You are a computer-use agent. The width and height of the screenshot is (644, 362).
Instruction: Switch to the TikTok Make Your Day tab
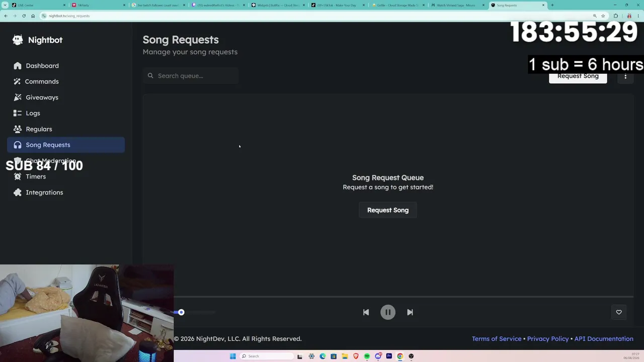[338, 5]
